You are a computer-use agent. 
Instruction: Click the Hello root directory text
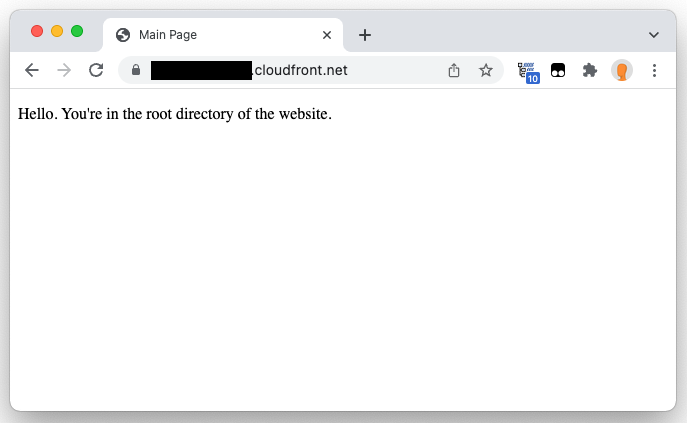pos(175,114)
